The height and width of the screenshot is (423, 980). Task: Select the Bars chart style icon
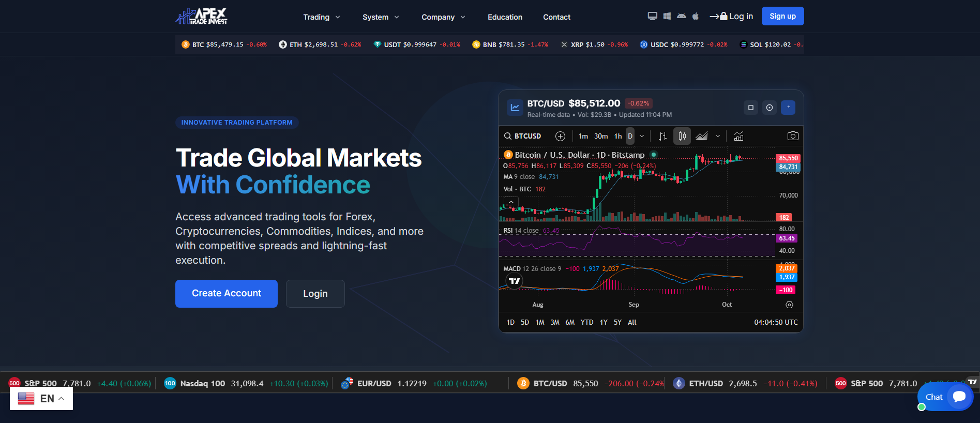coord(662,136)
